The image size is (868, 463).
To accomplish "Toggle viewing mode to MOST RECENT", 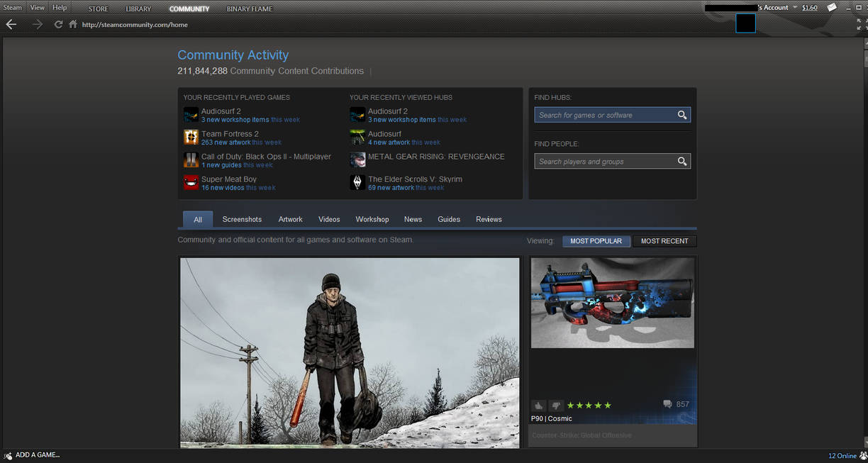I will click(664, 241).
